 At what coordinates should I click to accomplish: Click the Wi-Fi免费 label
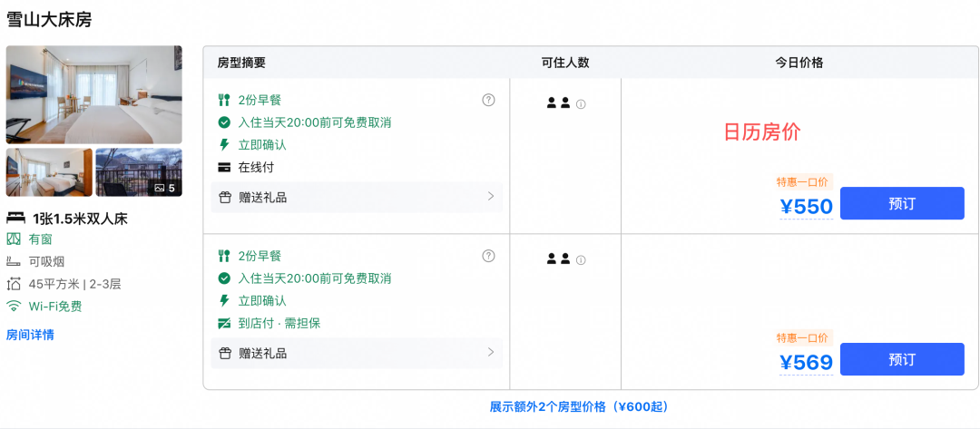click(x=55, y=306)
